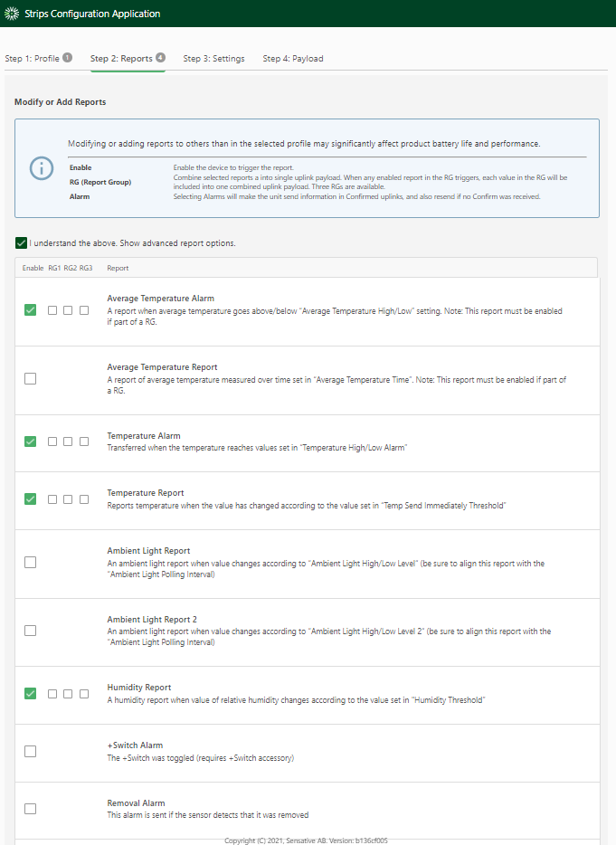
Task: Click the '+Switch Alarm' title
Action: pyautogui.click(x=135, y=745)
